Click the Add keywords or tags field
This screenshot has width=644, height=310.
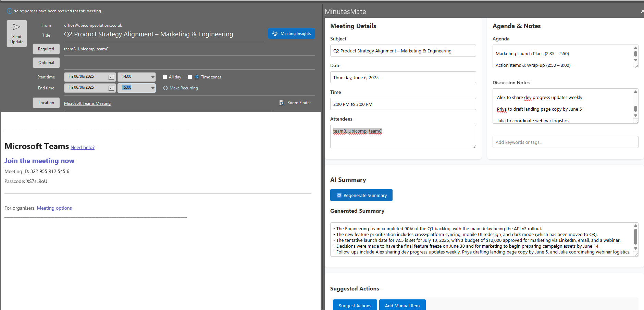565,142
